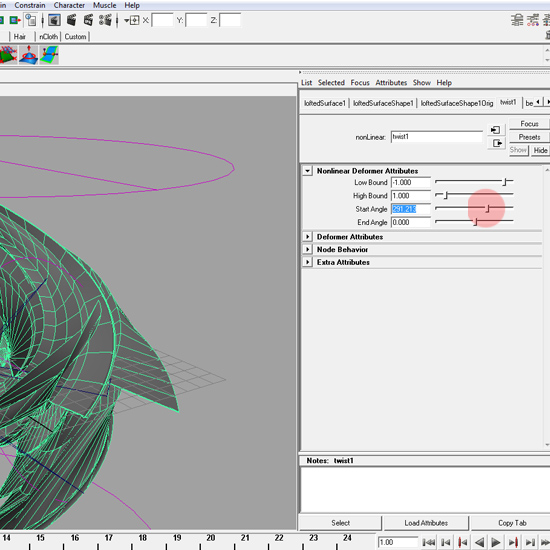The image size is (550, 550).
Task: Adjust the End Angle slider
Action: pyautogui.click(x=474, y=221)
